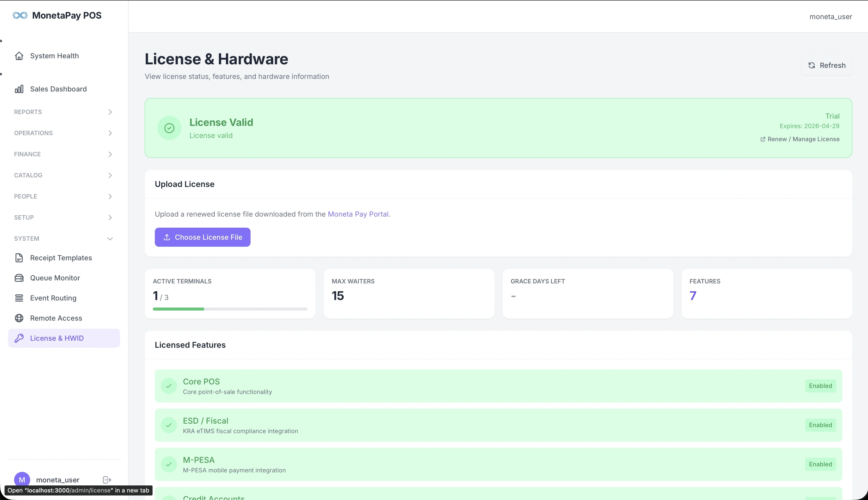The image size is (868, 500).
Task: Click the Expires: 2026-04-29 text
Action: [x=809, y=126]
